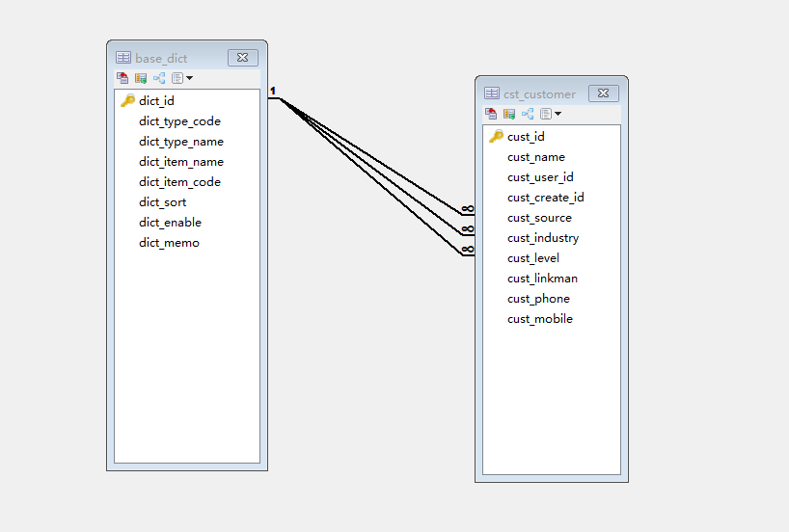789x532 pixels.
Task: Click second toolbar icon in cst_customer table
Action: pos(509,114)
